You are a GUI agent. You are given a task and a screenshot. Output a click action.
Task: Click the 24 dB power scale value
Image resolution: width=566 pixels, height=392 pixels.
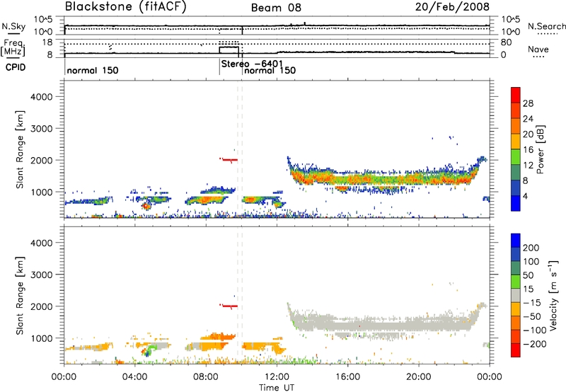[528, 119]
